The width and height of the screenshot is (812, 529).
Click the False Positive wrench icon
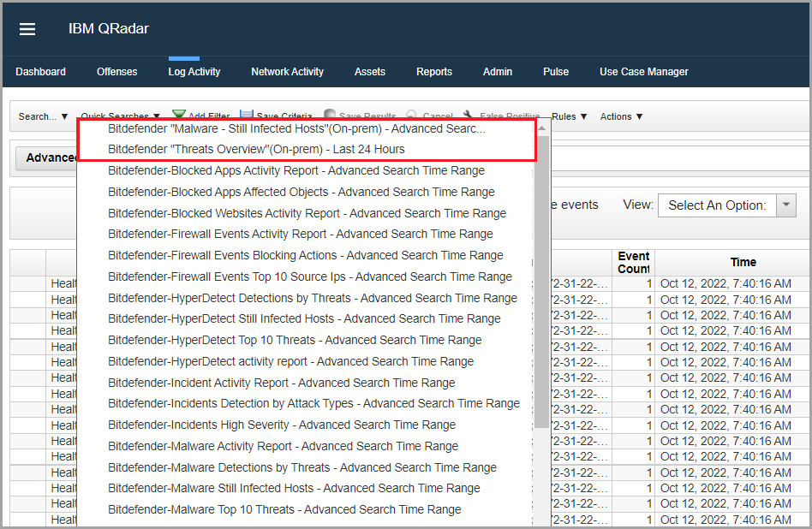click(x=469, y=116)
